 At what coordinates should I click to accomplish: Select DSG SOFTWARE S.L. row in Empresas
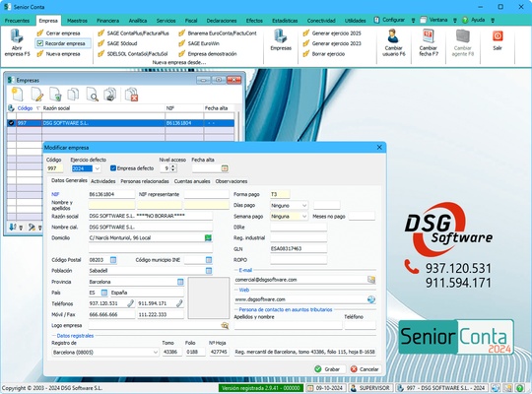pyautogui.click(x=121, y=123)
